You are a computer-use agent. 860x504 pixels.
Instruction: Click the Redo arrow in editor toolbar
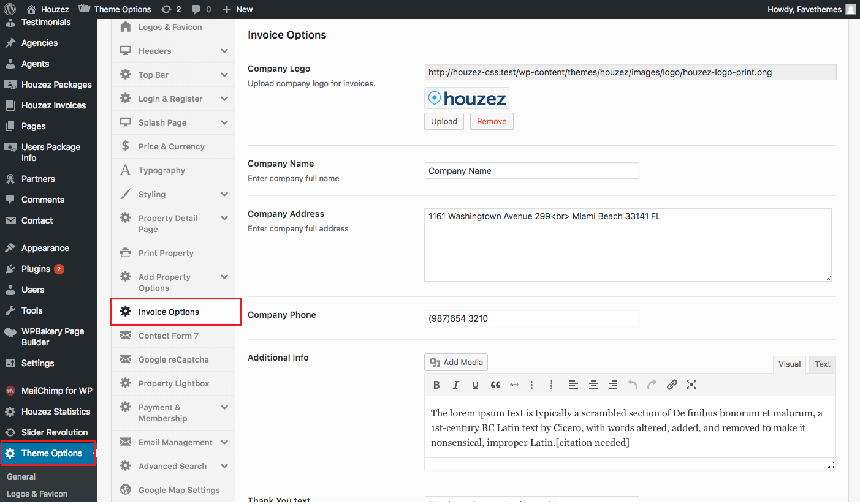652,385
